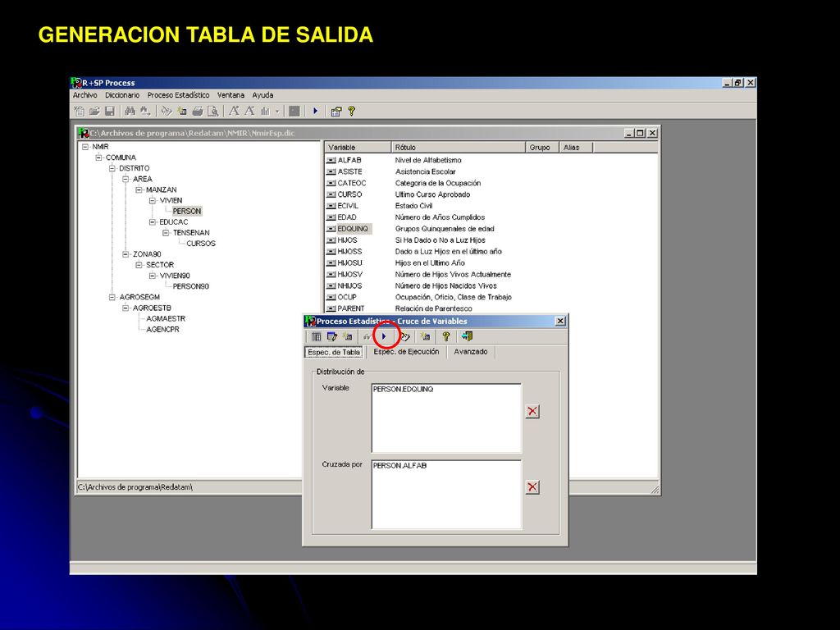Collapse the TENSENAN tree node

166,232
